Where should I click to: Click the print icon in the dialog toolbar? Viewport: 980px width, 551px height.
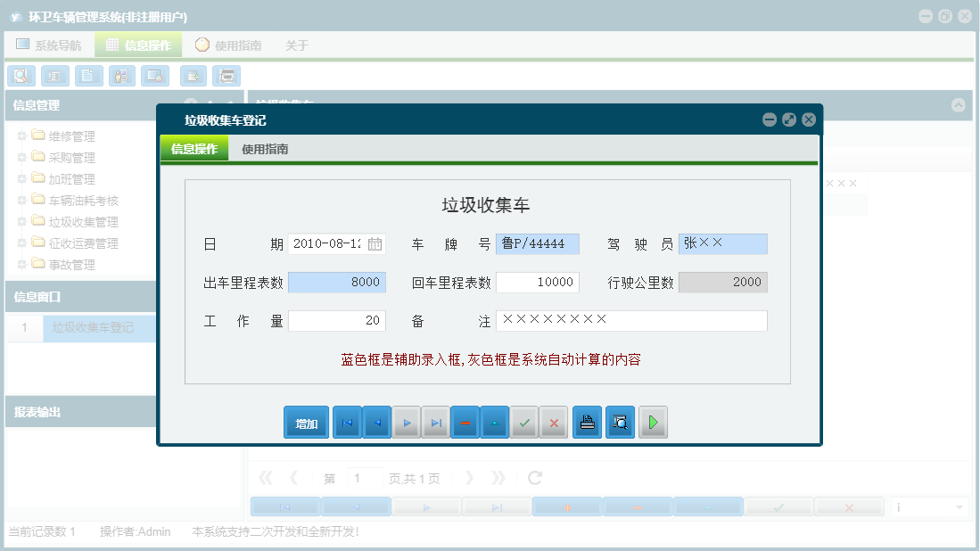click(587, 422)
